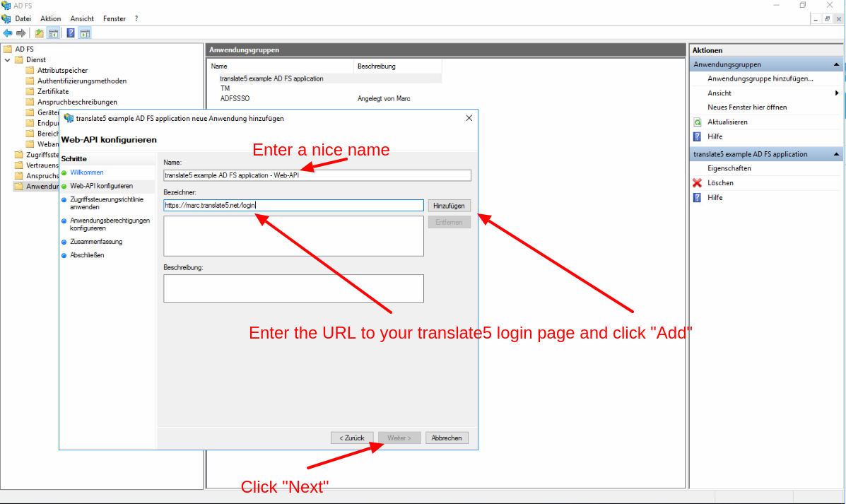Click into the Bezeichner URL field
The image size is (846, 504).
[x=293, y=206]
